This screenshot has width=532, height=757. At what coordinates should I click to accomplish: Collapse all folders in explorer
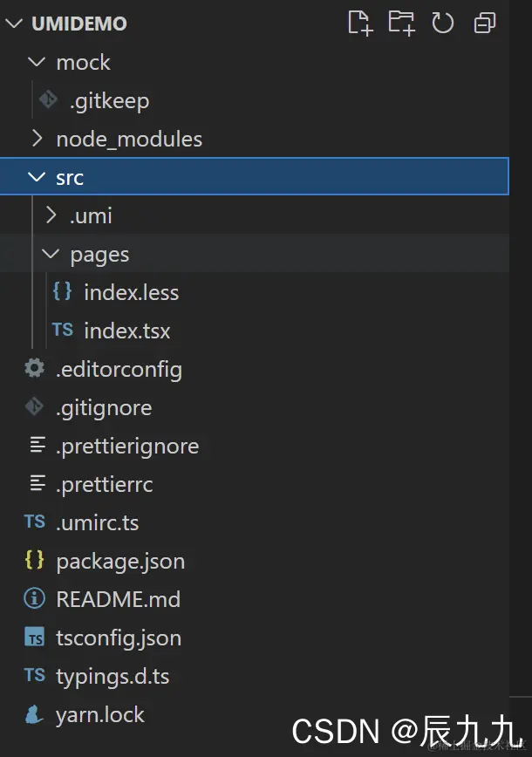click(485, 23)
